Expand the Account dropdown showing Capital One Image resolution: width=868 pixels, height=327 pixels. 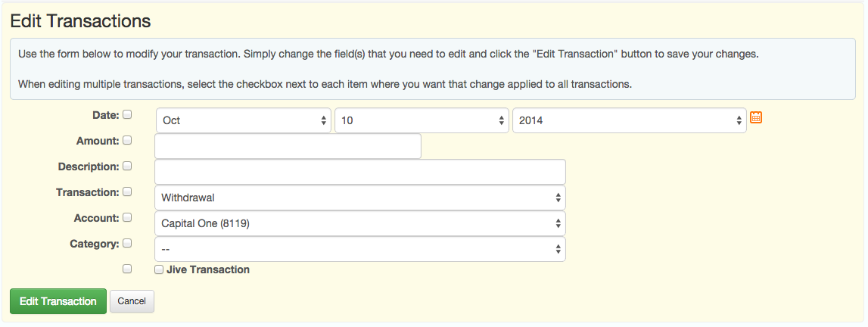click(360, 224)
